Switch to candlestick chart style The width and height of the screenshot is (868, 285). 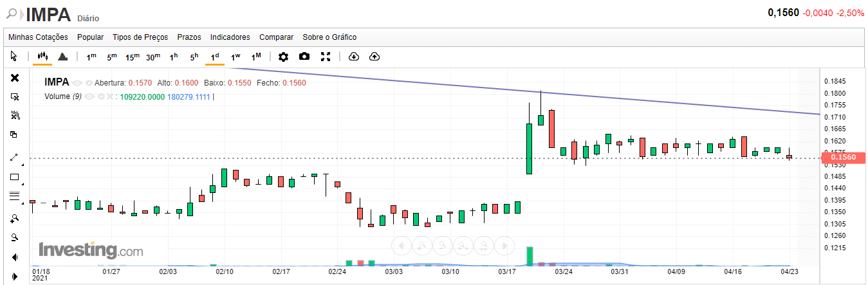pyautogui.click(x=43, y=57)
